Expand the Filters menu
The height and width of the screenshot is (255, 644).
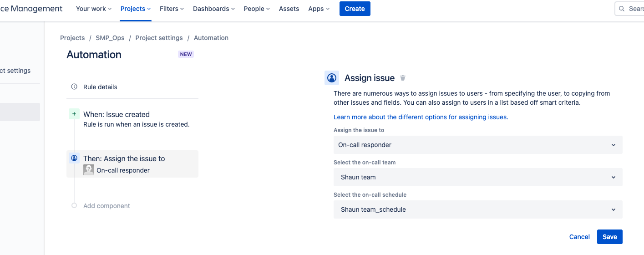[x=172, y=9]
